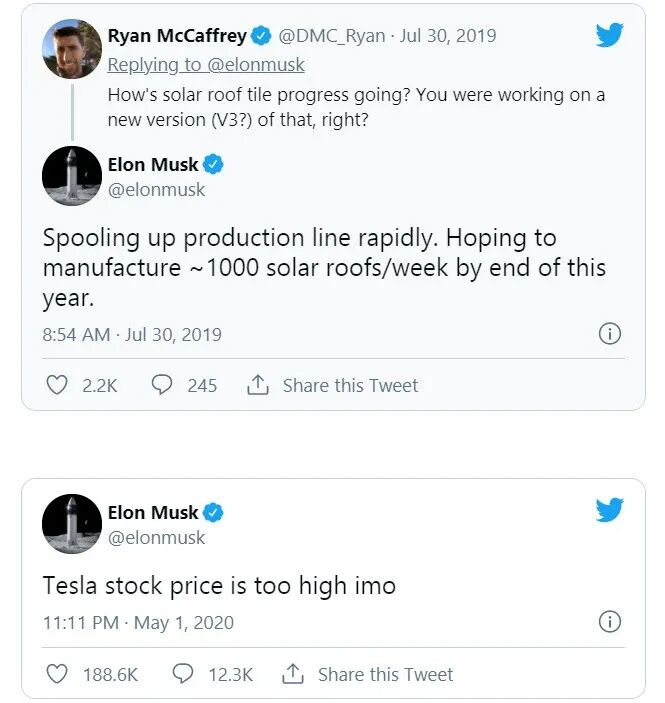Click the @DMC_Ryan handle

pyautogui.click(x=330, y=36)
